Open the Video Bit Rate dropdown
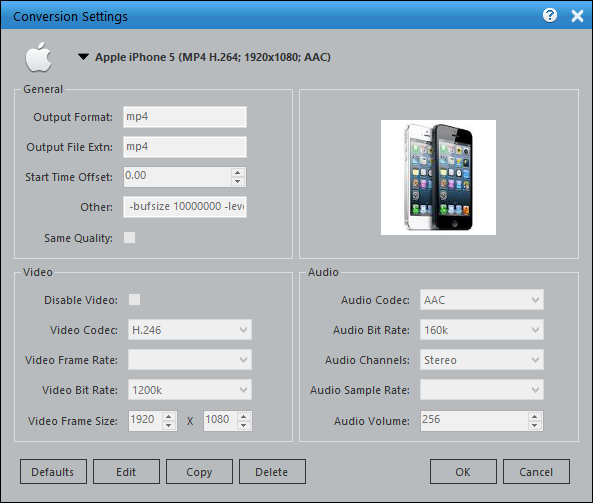Screen dimensions: 593x503 point(190,390)
